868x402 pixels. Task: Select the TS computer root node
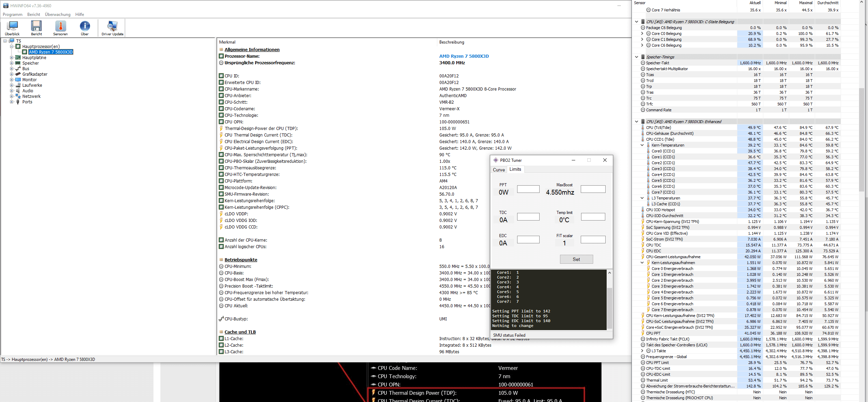(19, 41)
